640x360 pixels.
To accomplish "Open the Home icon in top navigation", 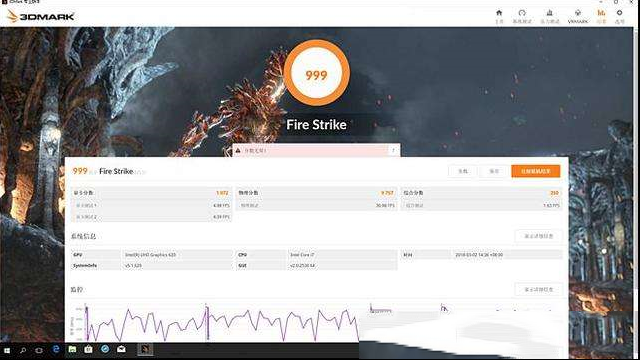I will 499,16.
